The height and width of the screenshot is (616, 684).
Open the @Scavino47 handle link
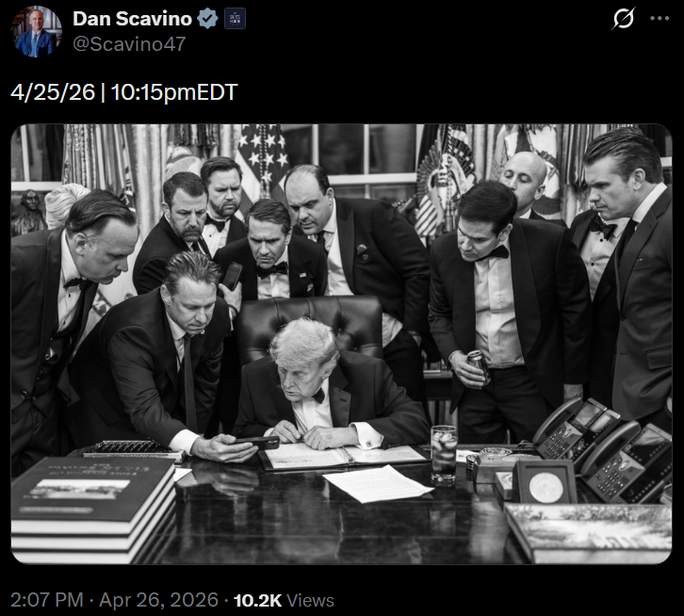129,44
